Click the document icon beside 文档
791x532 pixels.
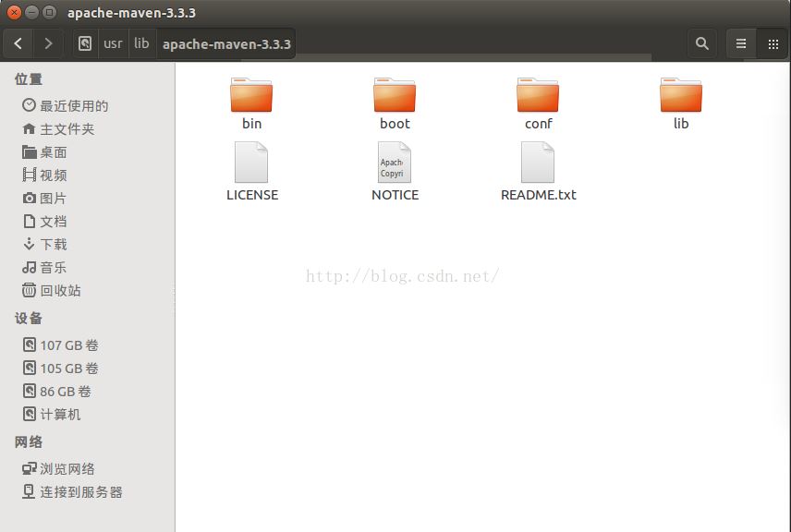30,221
